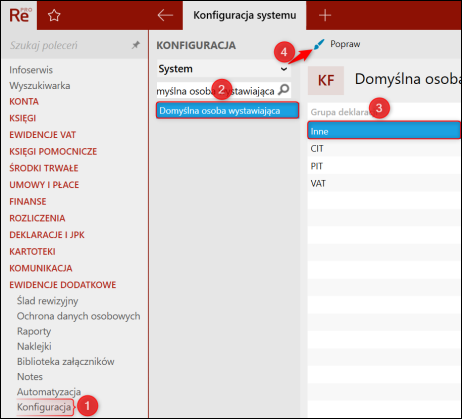This screenshot has width=462, height=419.
Task: Expand the System dropdown
Action: (x=224, y=69)
